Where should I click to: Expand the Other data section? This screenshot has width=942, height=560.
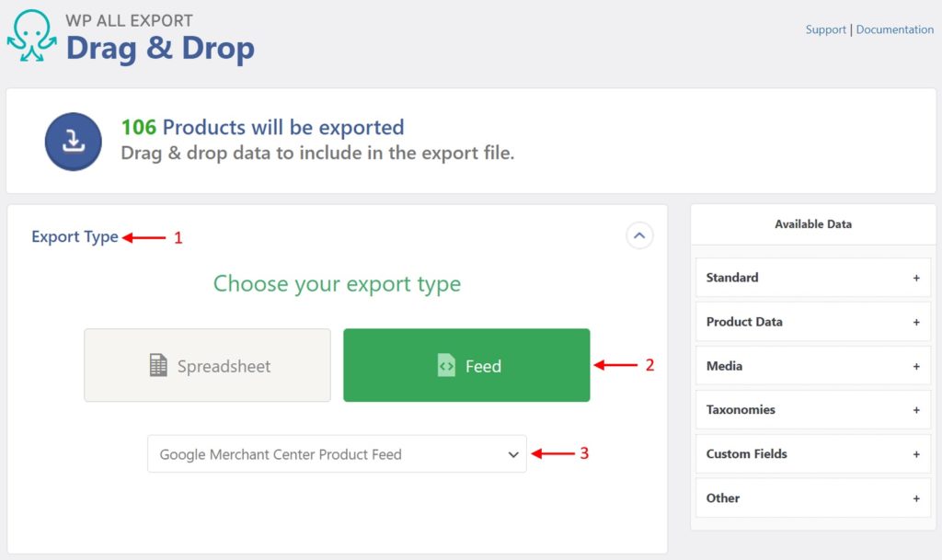pos(916,497)
